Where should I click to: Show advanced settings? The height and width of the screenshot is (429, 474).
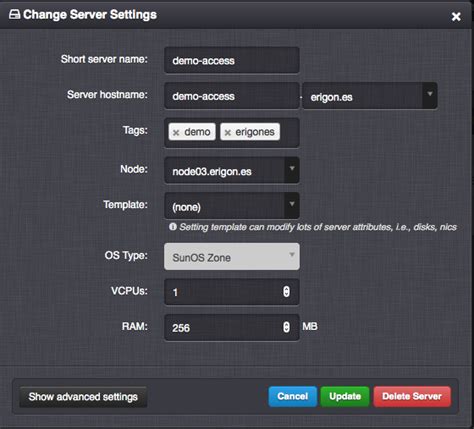coord(83,397)
